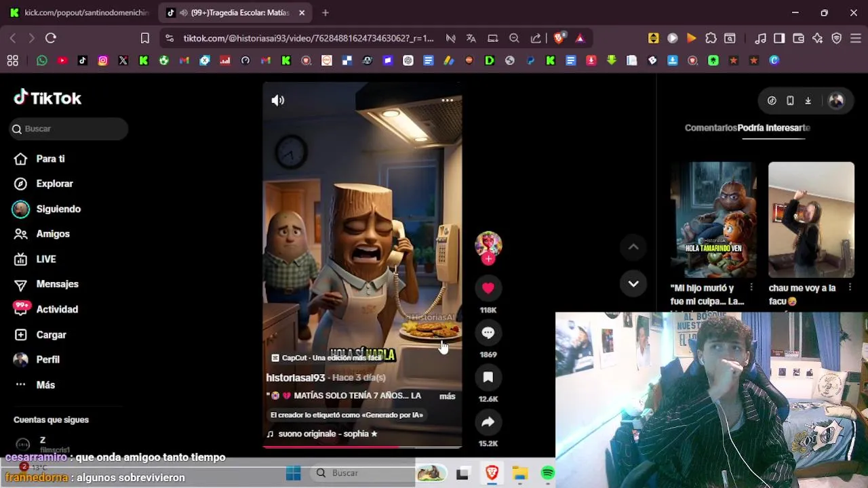Screen dimensions: 868x488
Task: Toggle the browser sidebar panel
Action: pos(779,38)
